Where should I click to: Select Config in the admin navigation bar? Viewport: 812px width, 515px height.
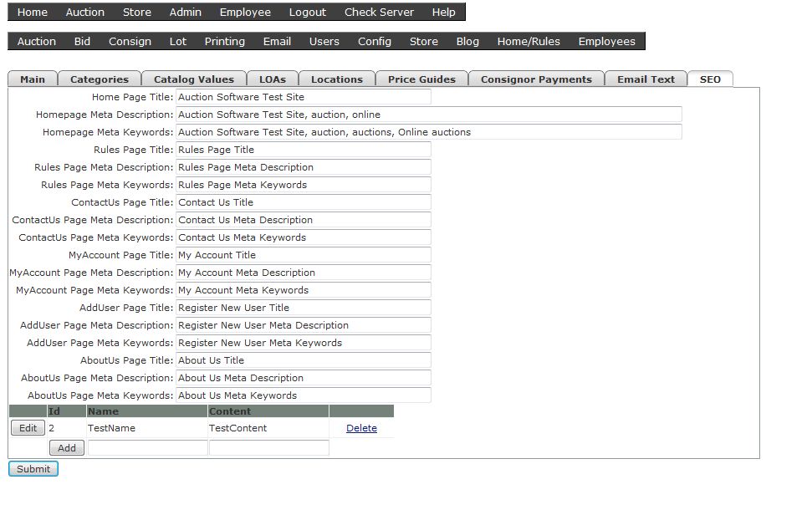[375, 42]
